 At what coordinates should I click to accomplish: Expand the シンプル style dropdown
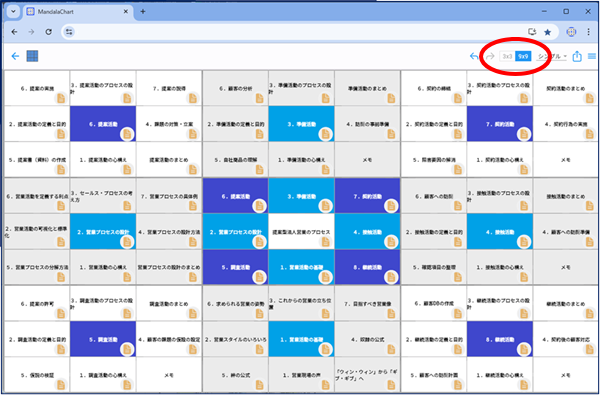coord(552,57)
